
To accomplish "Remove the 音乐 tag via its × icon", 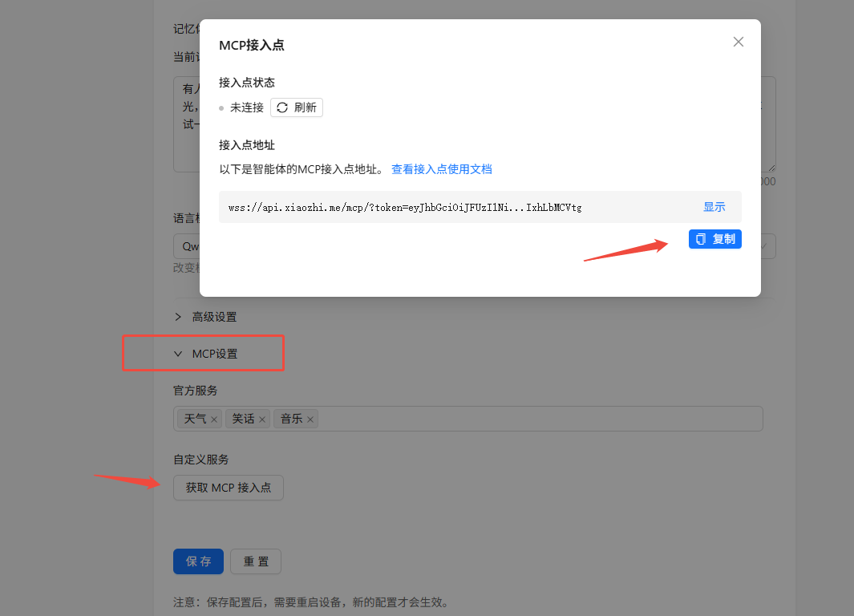I will (310, 418).
